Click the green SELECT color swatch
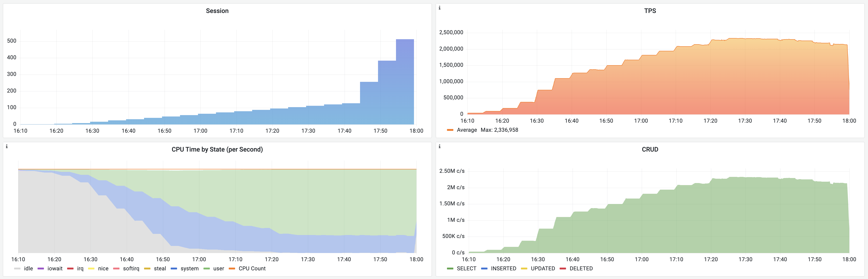Viewport: 868px width, 279px height. tap(450, 269)
